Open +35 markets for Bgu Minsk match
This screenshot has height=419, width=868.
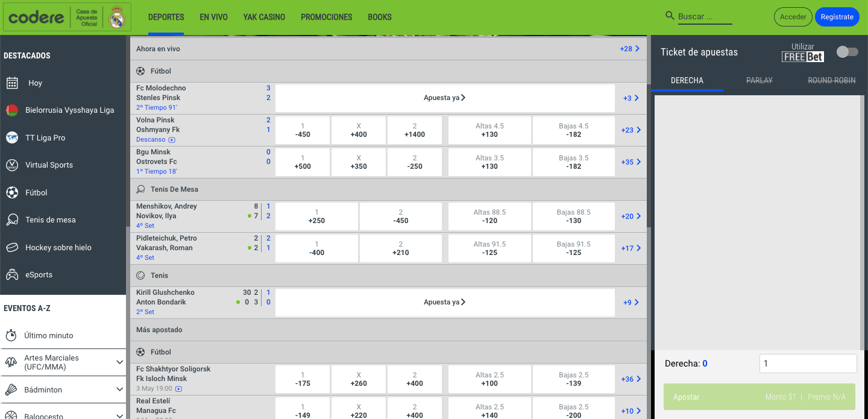[x=631, y=162]
